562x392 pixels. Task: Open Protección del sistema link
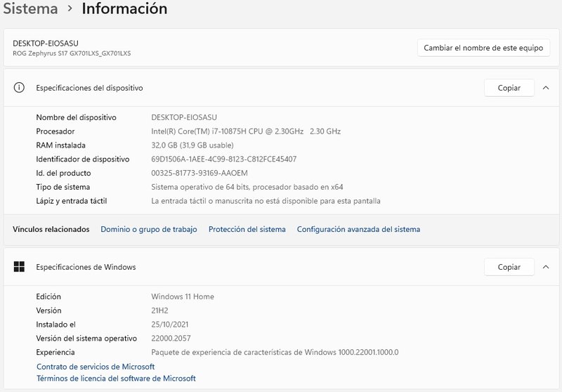247,229
